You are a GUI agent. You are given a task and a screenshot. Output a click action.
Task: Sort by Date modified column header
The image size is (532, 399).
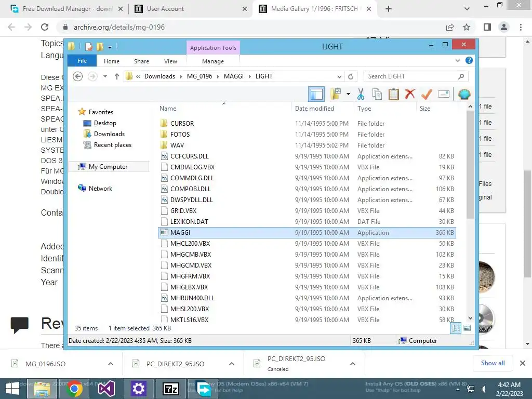[x=323, y=108]
